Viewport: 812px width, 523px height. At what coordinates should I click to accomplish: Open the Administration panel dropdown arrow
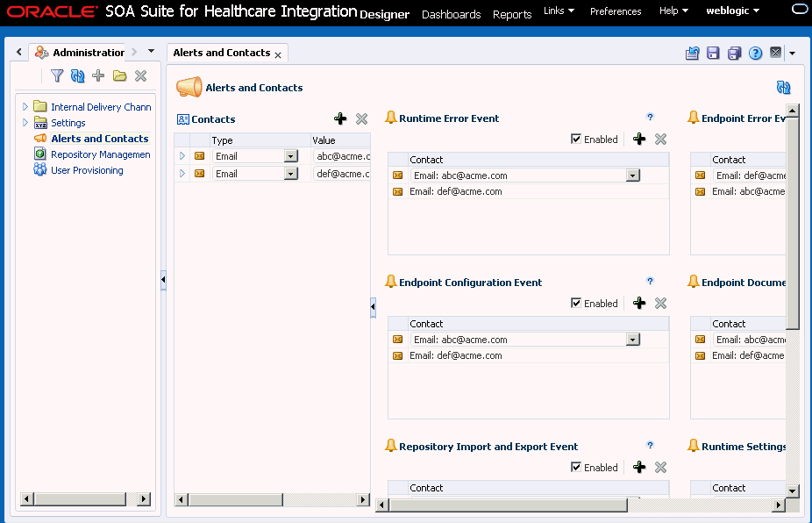tap(151, 51)
